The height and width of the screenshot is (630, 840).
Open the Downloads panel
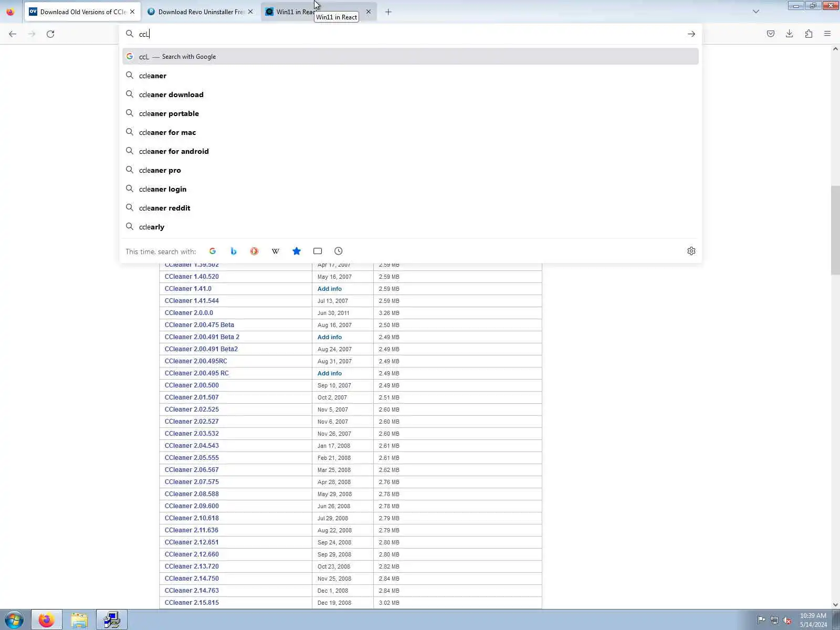(x=789, y=34)
